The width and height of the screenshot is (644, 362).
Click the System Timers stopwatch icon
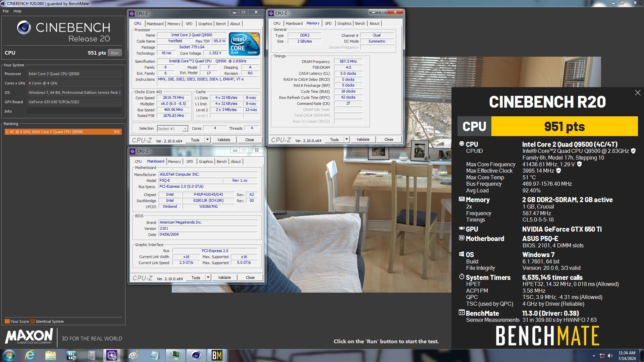[x=462, y=277]
